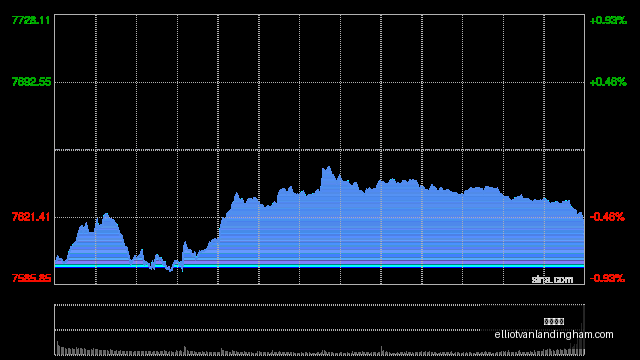Click the 7728.11 top price label
This screenshot has width=640, height=360.
tap(31, 20)
